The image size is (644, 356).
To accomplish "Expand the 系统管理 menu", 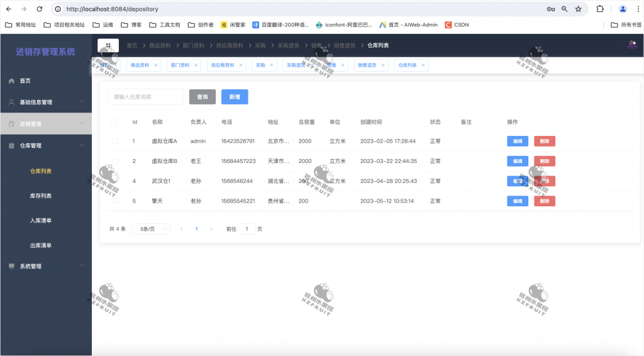I will click(46, 266).
